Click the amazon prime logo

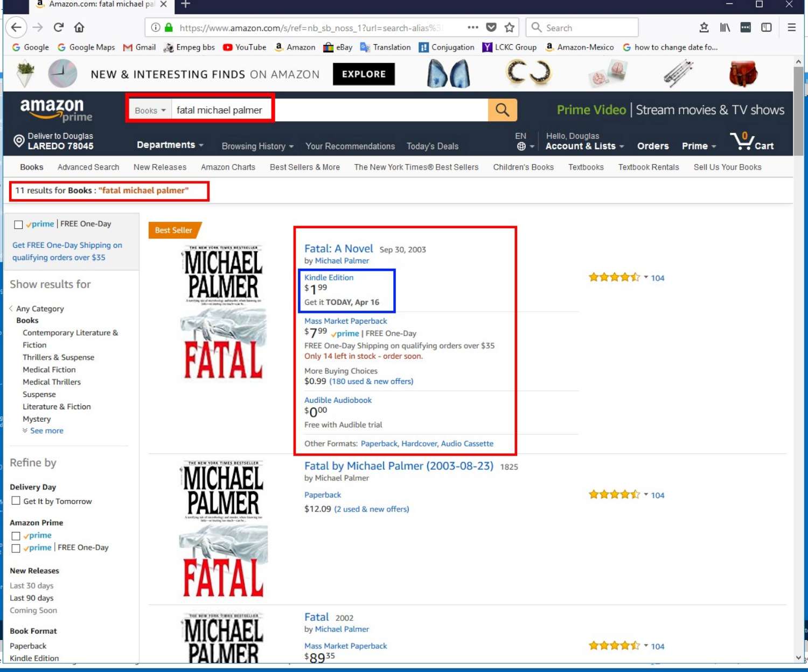[56, 110]
